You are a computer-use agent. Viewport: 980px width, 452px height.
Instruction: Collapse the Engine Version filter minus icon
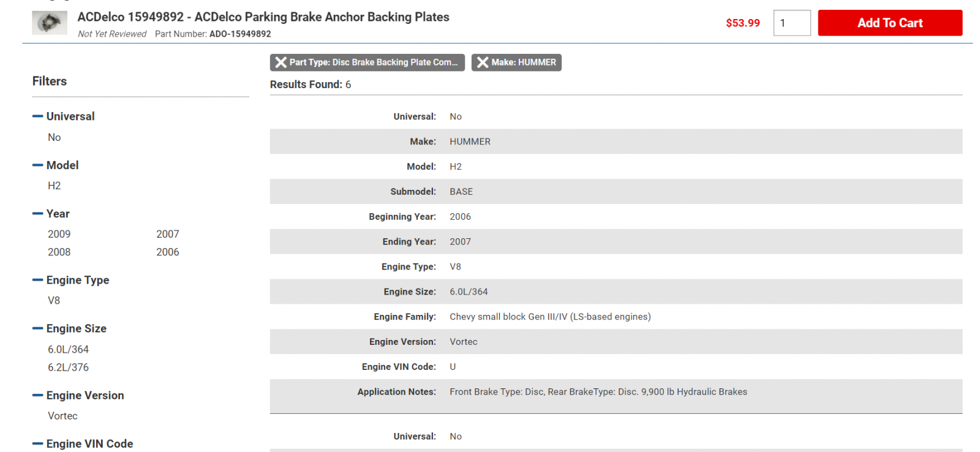(37, 396)
